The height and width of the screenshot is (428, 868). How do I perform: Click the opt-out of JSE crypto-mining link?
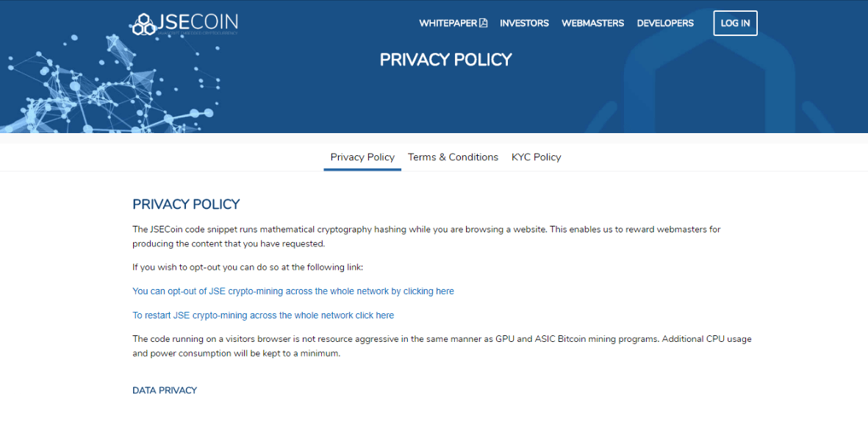click(293, 291)
